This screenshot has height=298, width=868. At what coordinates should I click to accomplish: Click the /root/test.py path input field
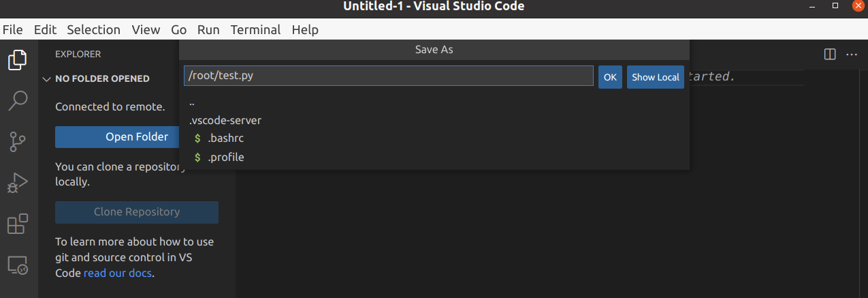(389, 76)
